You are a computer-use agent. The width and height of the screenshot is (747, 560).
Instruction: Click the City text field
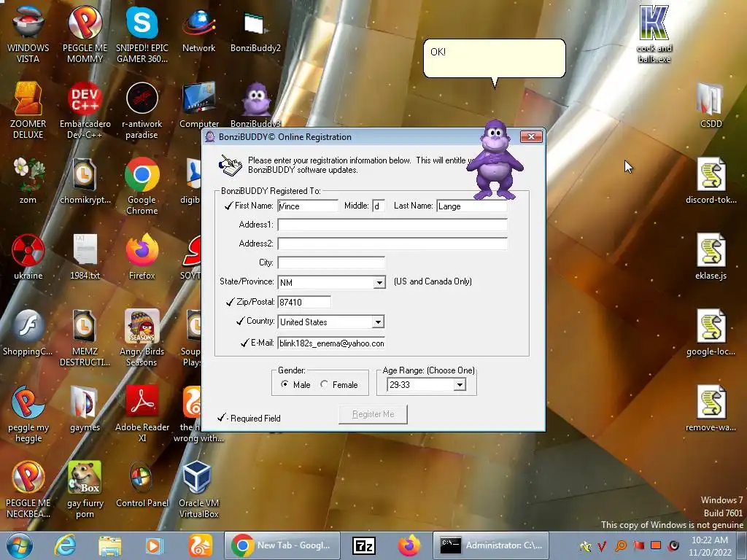[331, 262]
